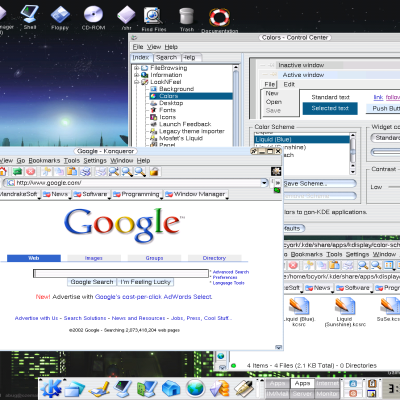Switch to the Server virtual desktop
This screenshot has width=400, height=400.
(302, 394)
